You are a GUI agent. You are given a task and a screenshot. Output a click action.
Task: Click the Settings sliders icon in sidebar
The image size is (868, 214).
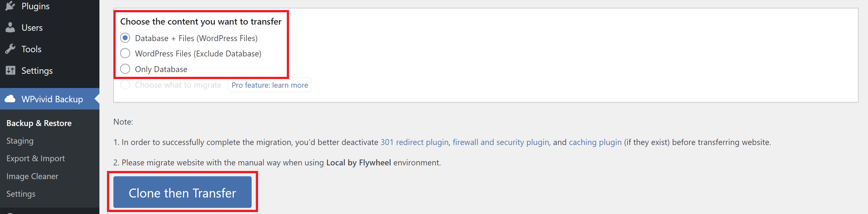click(10, 70)
